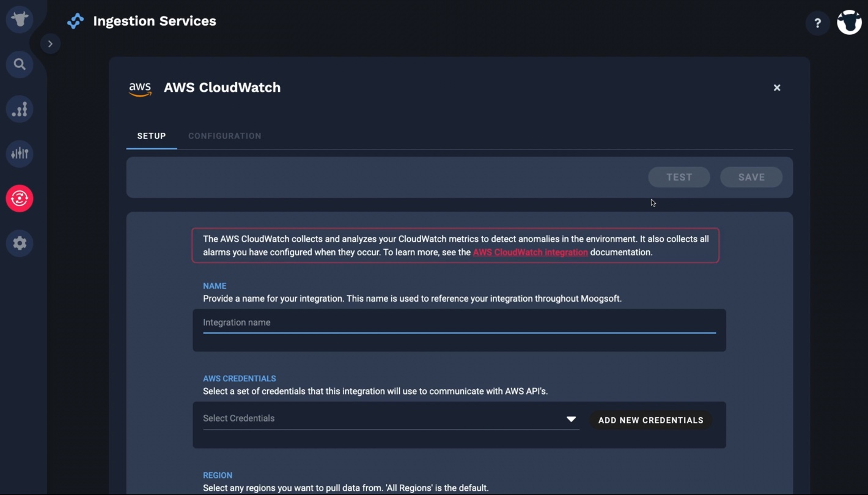Click the Ingestion Services title text

[155, 21]
